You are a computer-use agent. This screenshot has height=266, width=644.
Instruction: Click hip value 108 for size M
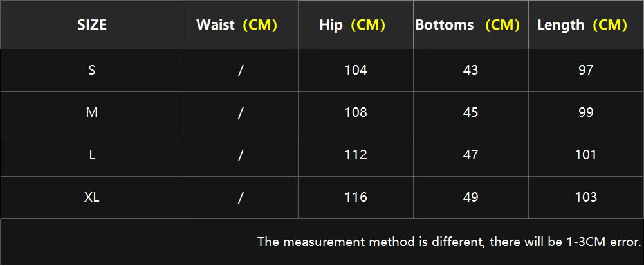pos(356,112)
